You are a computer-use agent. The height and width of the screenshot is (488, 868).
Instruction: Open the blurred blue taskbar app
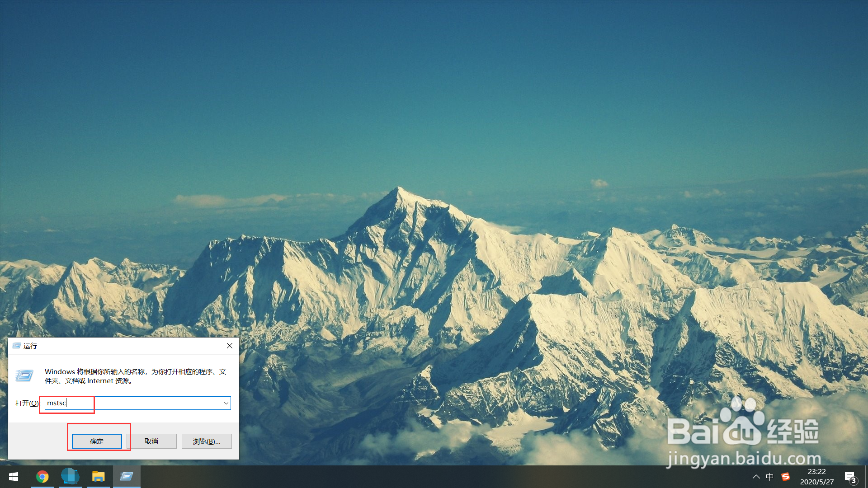pos(70,477)
